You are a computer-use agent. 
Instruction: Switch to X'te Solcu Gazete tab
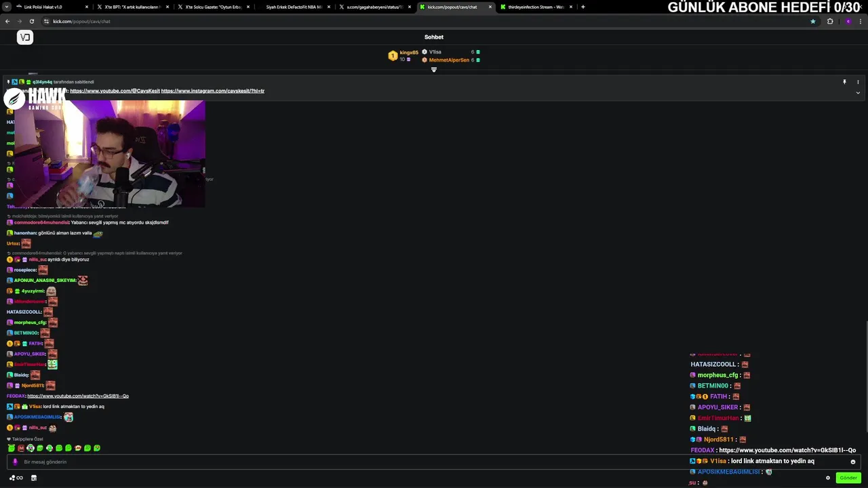coord(213,7)
